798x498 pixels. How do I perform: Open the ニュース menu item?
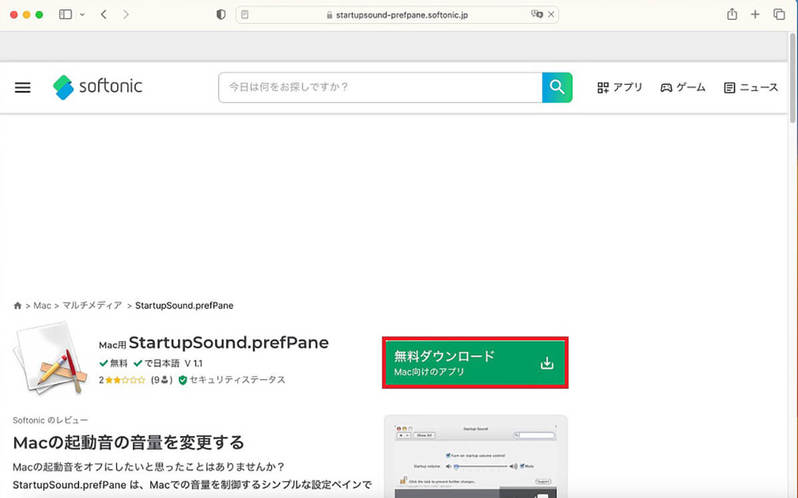[x=751, y=87]
